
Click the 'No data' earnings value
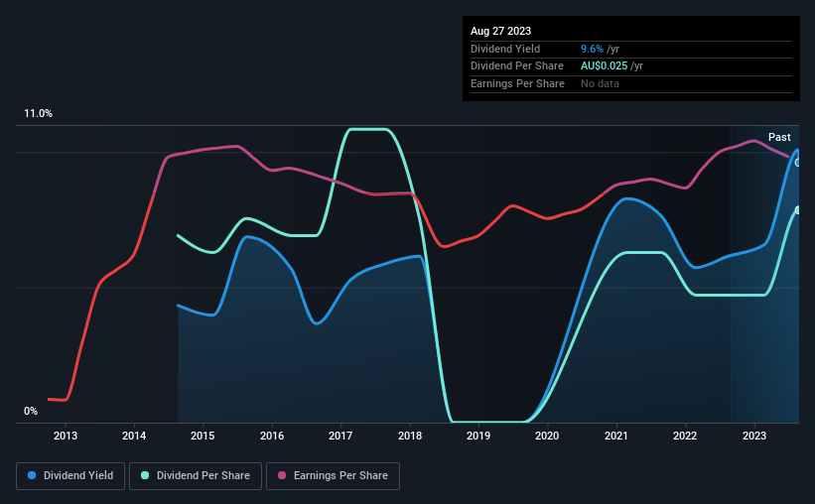click(600, 83)
